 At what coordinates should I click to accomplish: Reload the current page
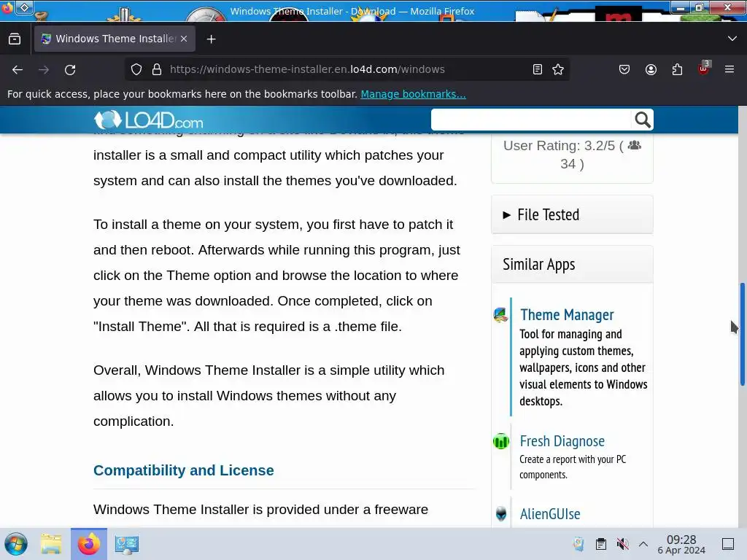pyautogui.click(x=70, y=69)
